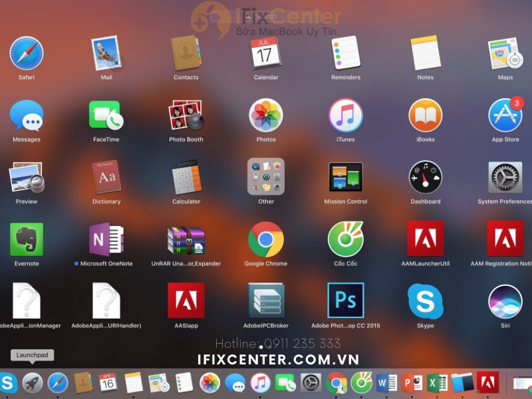Open Google Chrome from the Dock
The image size is (532, 399).
click(x=336, y=383)
